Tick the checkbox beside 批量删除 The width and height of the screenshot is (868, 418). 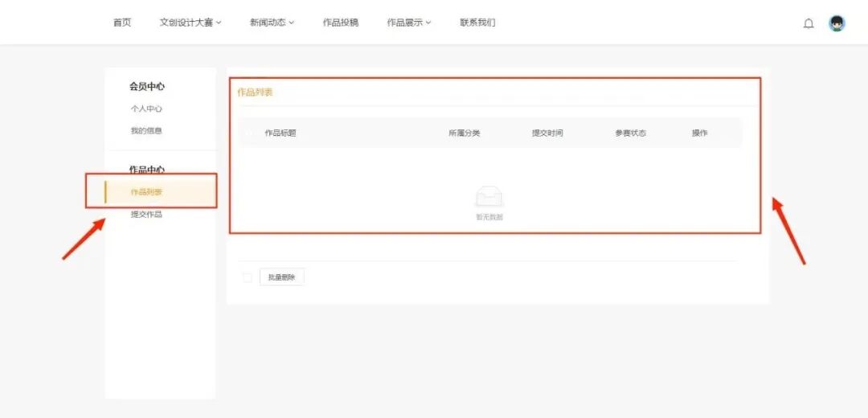[248, 277]
